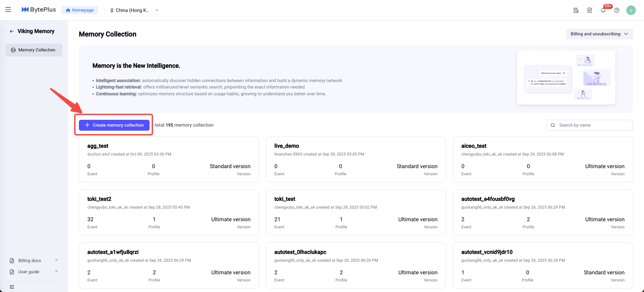The width and height of the screenshot is (644, 292).
Task: Select Memory Collection in sidebar
Action: pyautogui.click(x=34, y=50)
